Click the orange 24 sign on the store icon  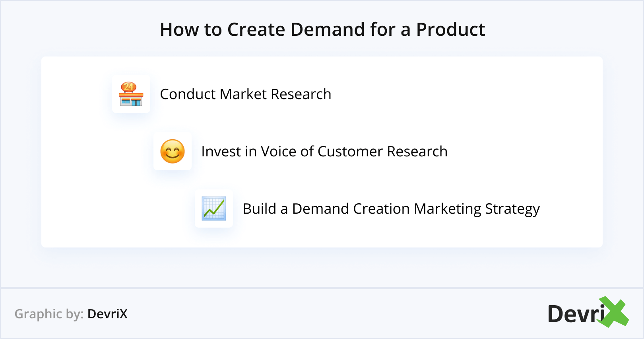[x=129, y=87]
